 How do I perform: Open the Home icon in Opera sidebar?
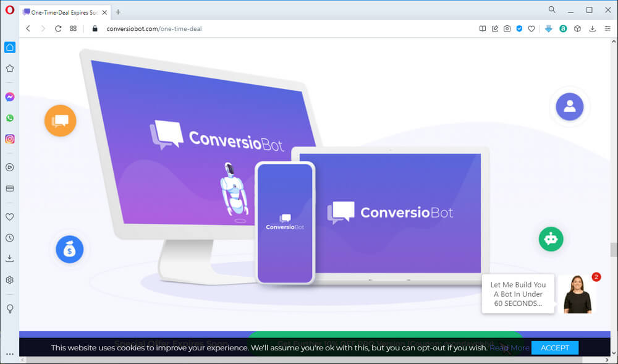tap(10, 47)
